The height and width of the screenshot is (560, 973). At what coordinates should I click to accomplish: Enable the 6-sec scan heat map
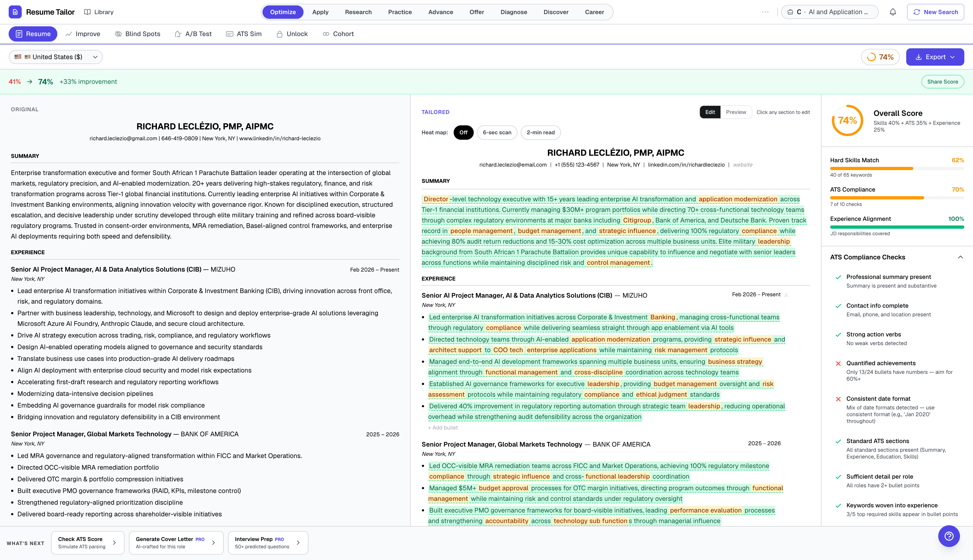(497, 132)
